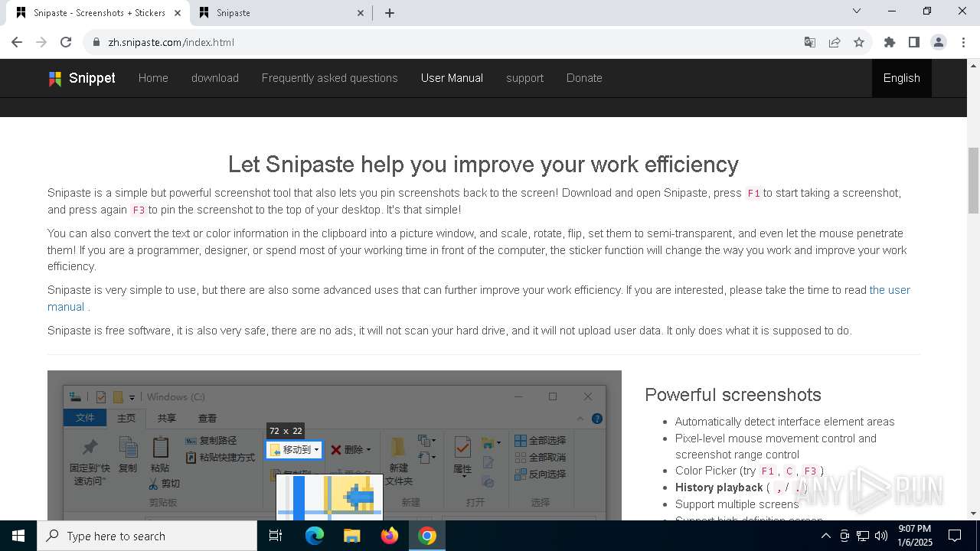
Task: Click the F1 key label in intro paragraph
Action: point(753,194)
